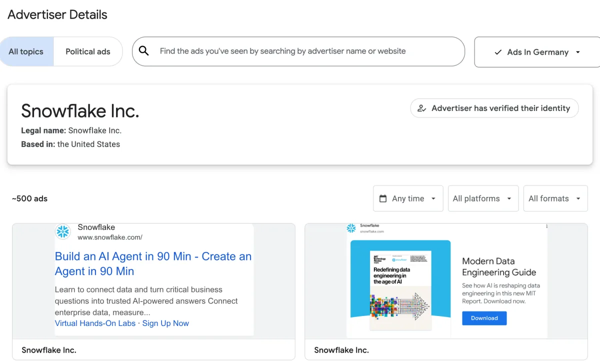600x364 pixels.
Task: Focus the advertiser search input field
Action: click(x=298, y=51)
